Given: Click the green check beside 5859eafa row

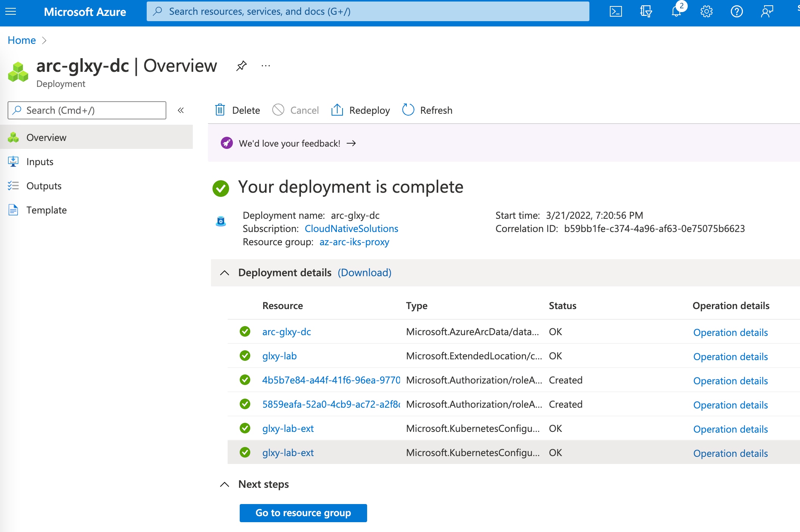Looking at the screenshot, I should tap(245, 404).
